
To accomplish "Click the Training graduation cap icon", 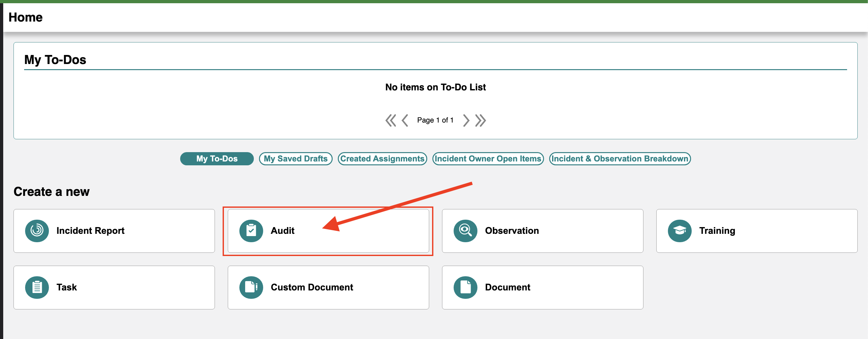I will (x=680, y=231).
